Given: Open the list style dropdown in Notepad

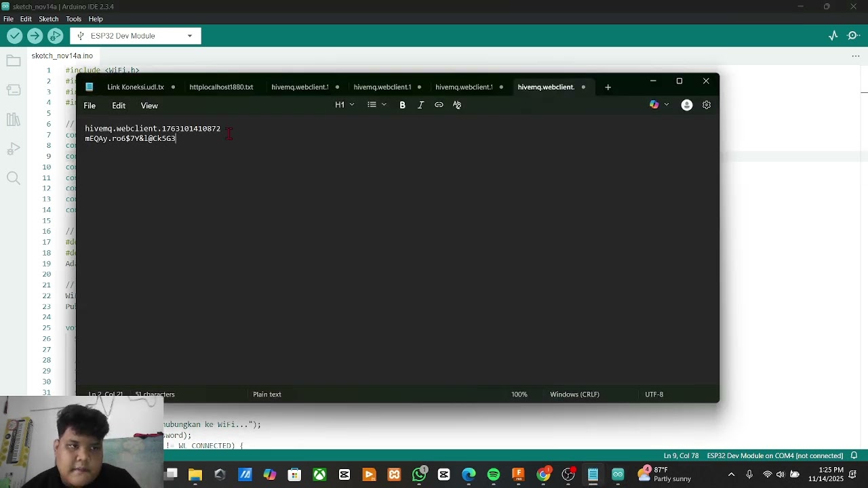Looking at the screenshot, I should 376,105.
